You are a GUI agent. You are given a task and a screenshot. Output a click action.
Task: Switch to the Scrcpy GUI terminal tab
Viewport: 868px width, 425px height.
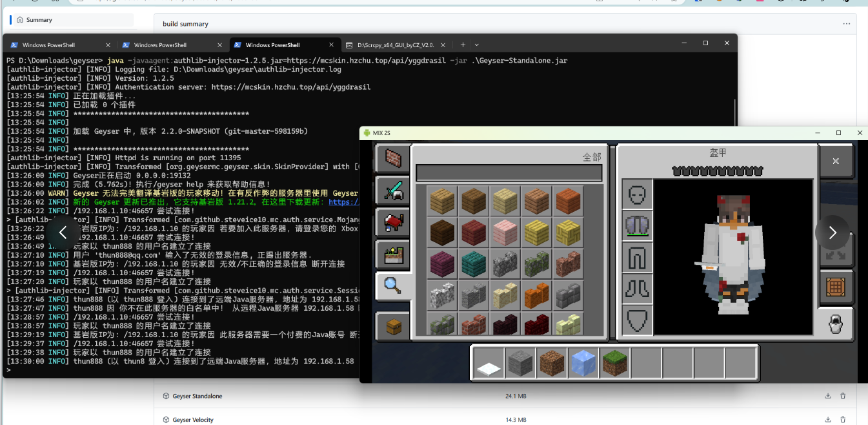pyautogui.click(x=396, y=45)
